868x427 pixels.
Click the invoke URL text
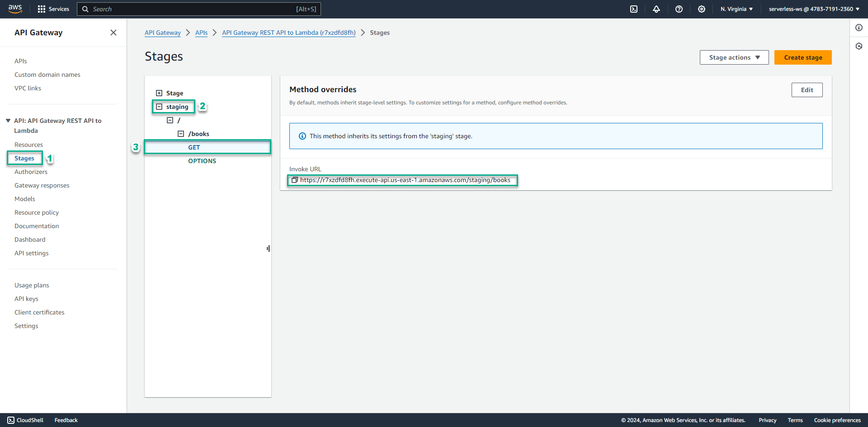405,180
